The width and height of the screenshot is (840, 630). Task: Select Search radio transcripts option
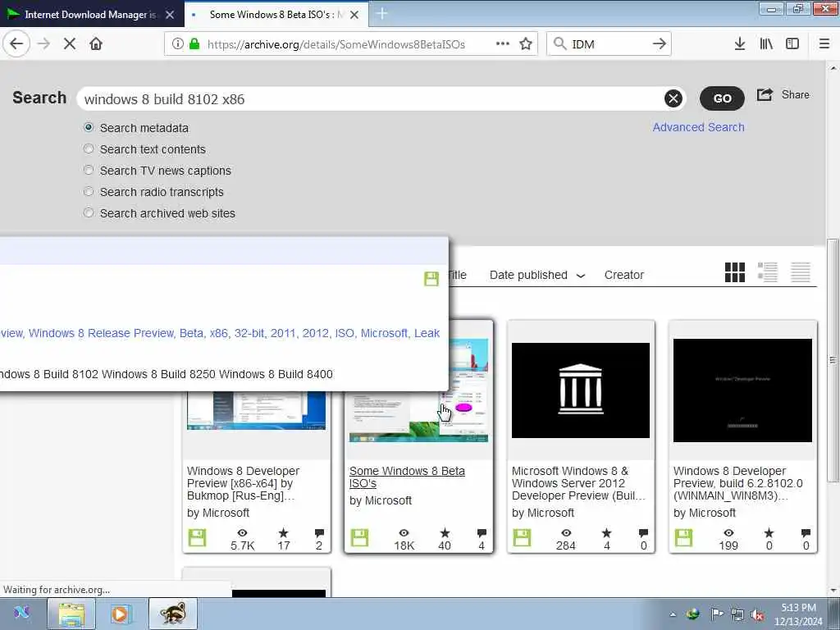[x=89, y=192]
